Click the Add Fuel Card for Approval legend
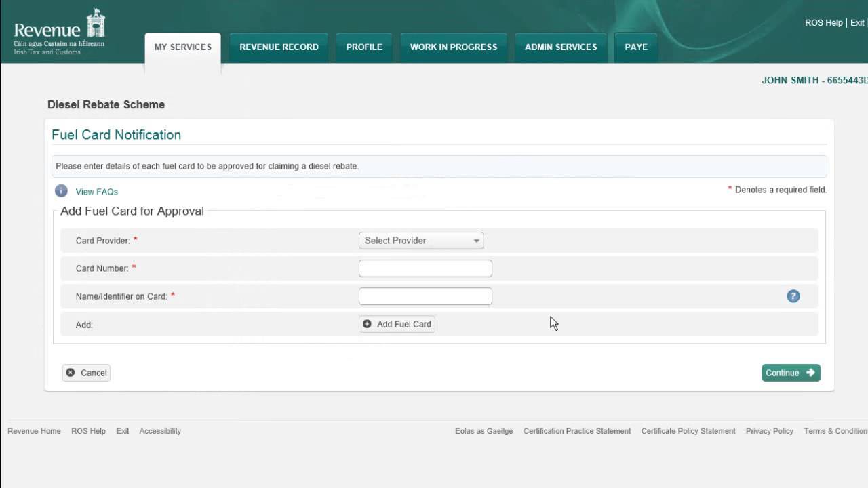Viewport: 868px width, 488px height. [132, 211]
